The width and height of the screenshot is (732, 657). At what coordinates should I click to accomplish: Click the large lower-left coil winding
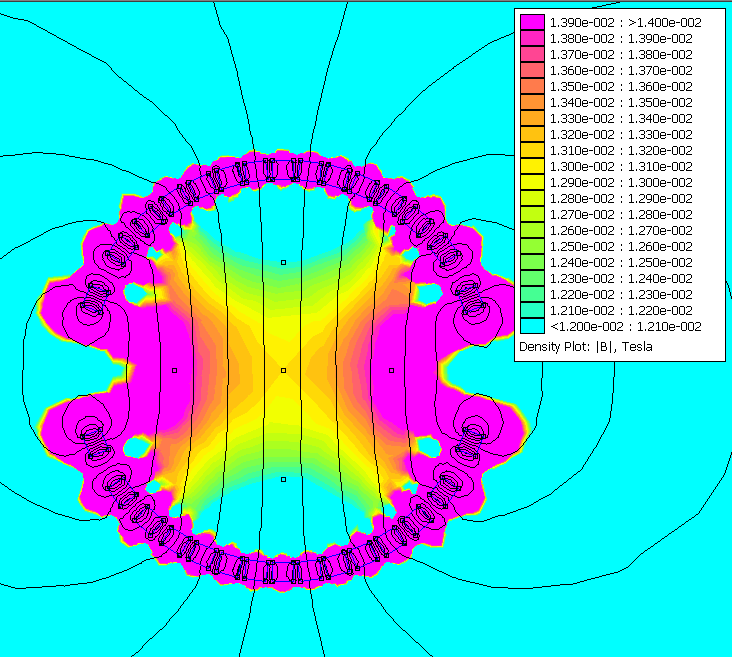93,440
